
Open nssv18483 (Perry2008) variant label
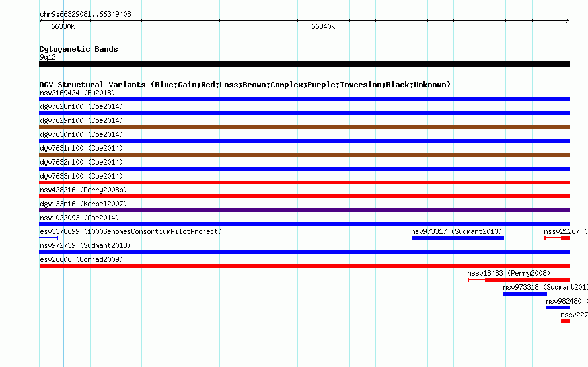(x=509, y=273)
